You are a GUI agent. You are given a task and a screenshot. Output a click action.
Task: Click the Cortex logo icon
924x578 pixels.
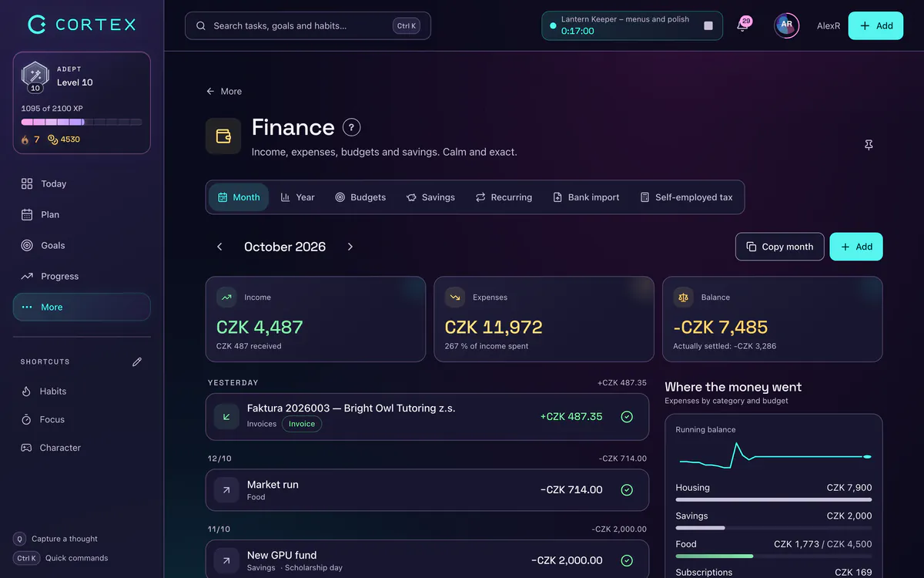(x=38, y=25)
